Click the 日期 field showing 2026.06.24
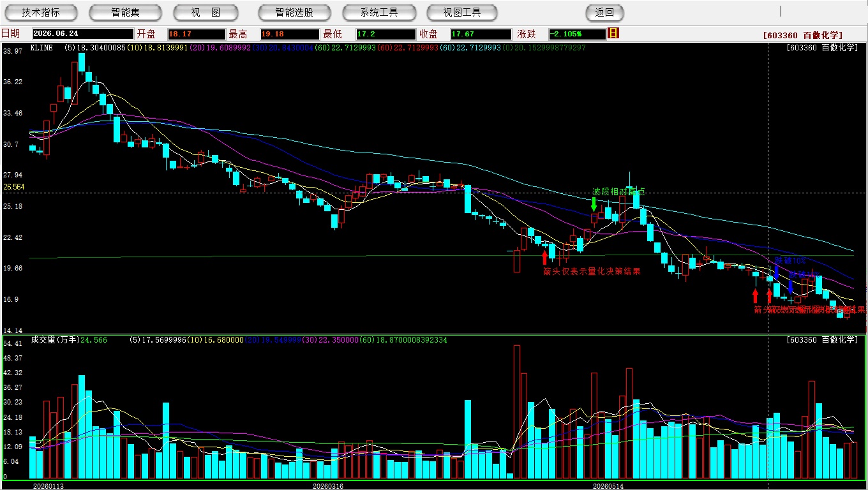Image resolution: width=868 pixels, height=490 pixels. [x=82, y=34]
